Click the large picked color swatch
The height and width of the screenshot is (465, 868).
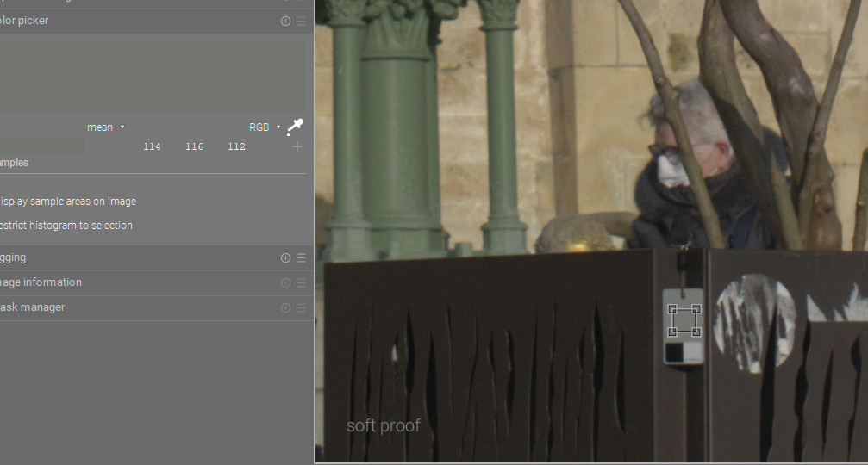point(152,77)
